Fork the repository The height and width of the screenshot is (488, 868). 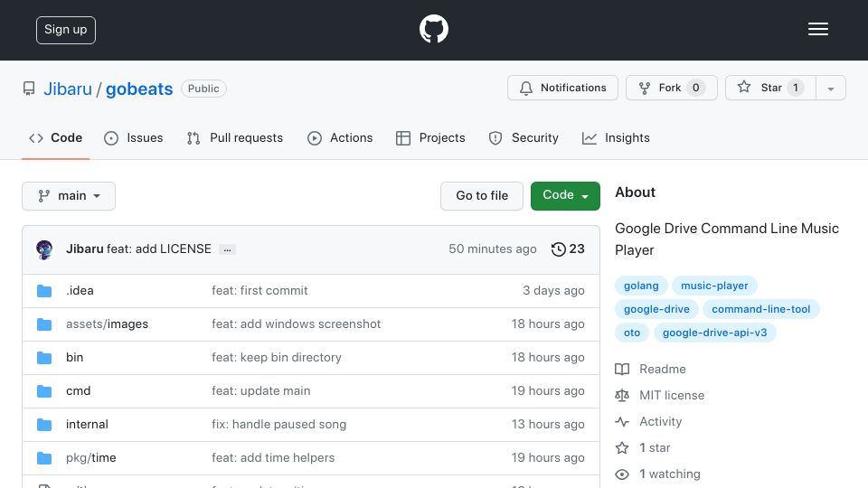tap(672, 88)
